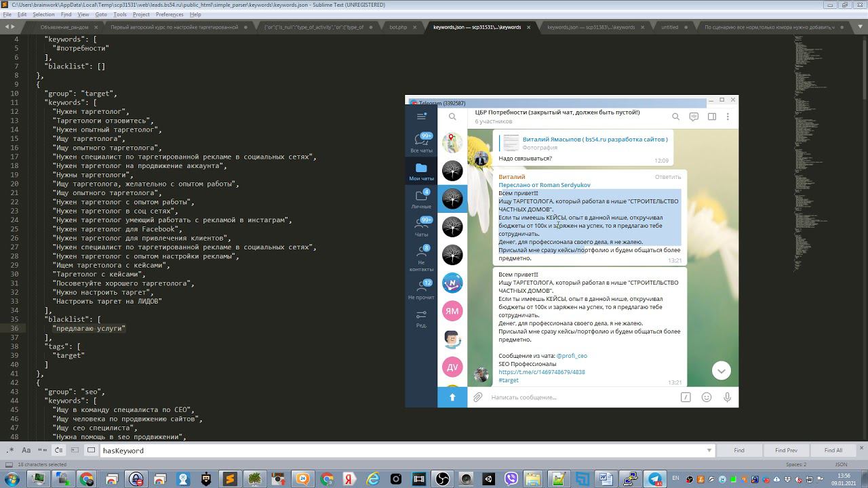Toggle case sensitive search option
This screenshot has width=868, height=488.
point(26,450)
